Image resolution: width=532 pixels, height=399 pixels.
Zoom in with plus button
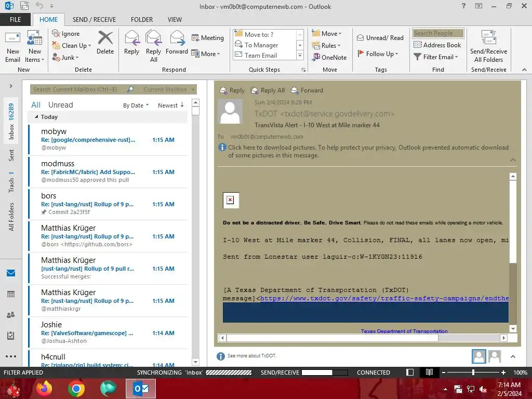[x=503, y=372]
